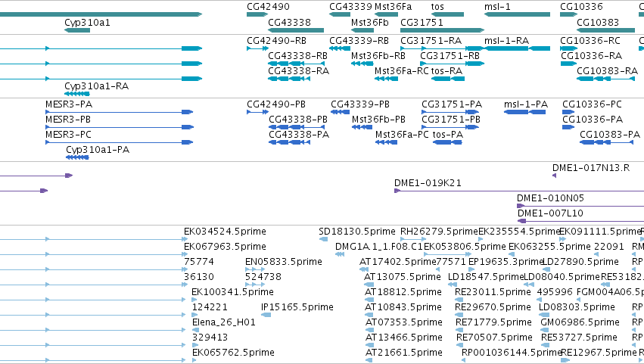Click BAC clone DME1-017N13.R label

pos(591,168)
